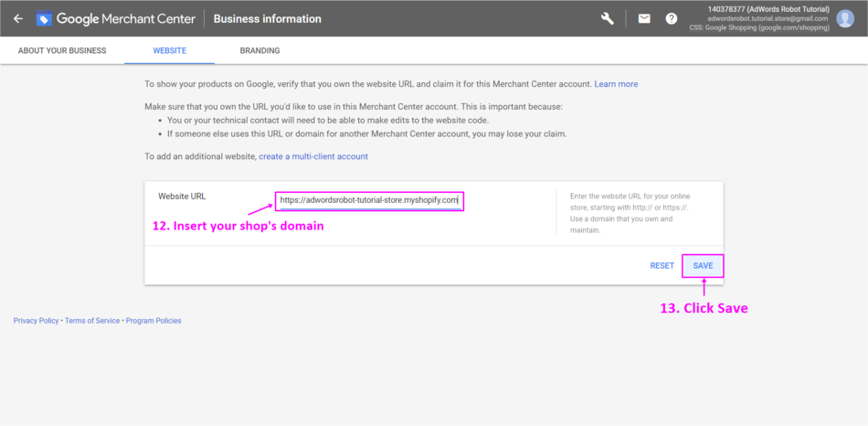868x426 pixels.
Task: Click the Save button
Action: 703,266
